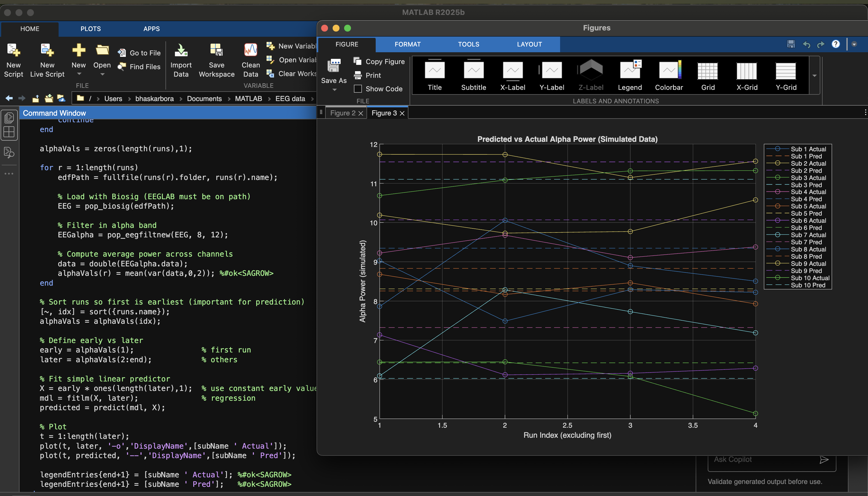The height and width of the screenshot is (496, 868).
Task: Click the Browse for folder icon
Action: [49, 98]
